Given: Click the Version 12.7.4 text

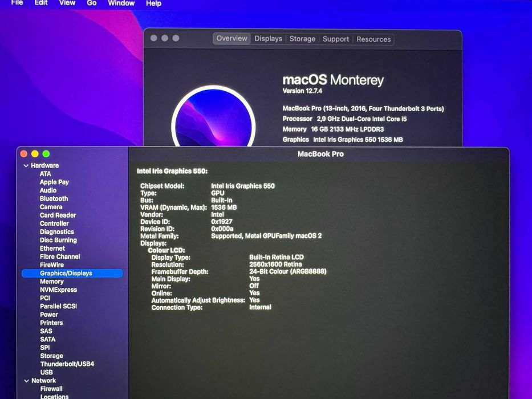Looking at the screenshot, I should pos(302,91).
